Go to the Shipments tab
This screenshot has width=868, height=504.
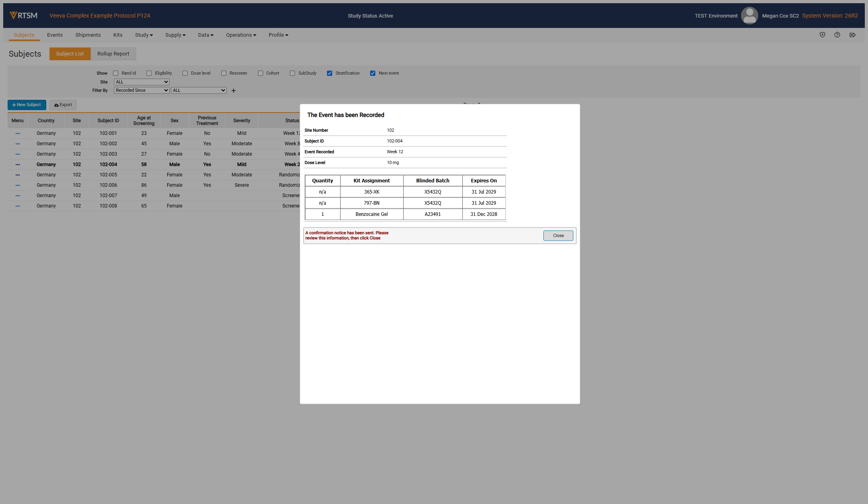coord(88,35)
